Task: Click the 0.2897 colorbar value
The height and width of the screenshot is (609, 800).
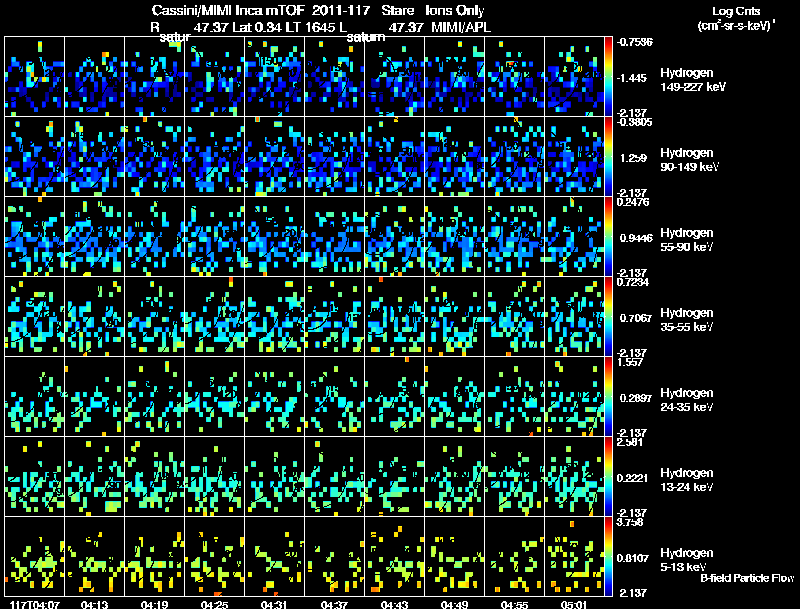Action: coord(636,398)
